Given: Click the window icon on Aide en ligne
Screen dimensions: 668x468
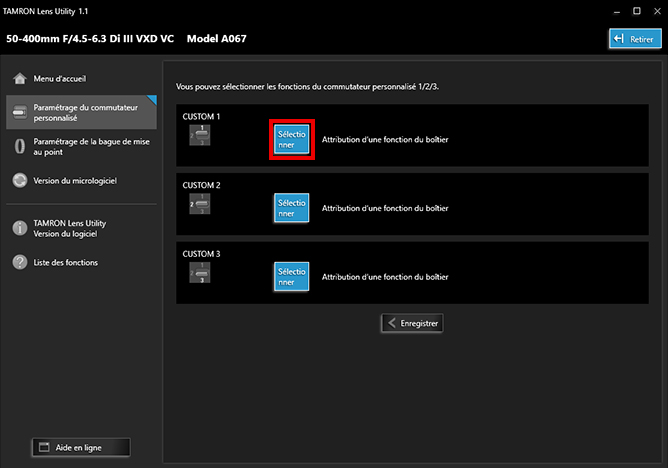Looking at the screenshot, I should click(x=44, y=447).
